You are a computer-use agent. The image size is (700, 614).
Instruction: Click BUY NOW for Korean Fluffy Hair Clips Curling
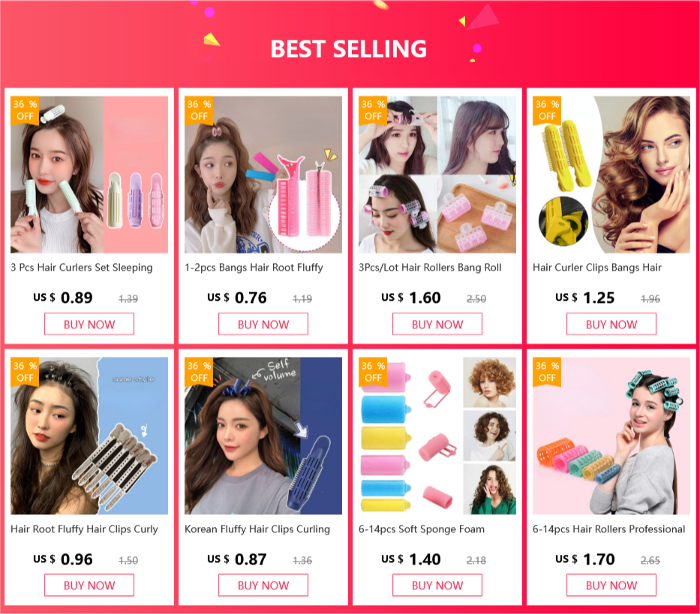263,585
